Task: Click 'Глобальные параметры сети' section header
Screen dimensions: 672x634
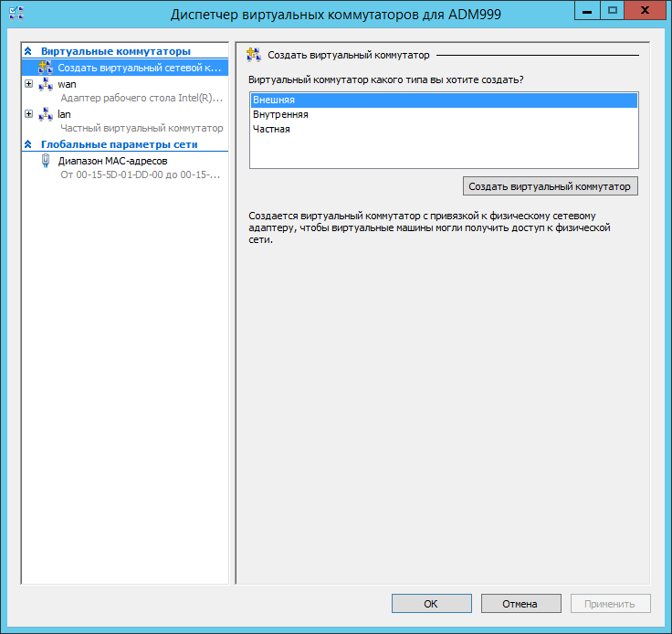Action: (119, 145)
